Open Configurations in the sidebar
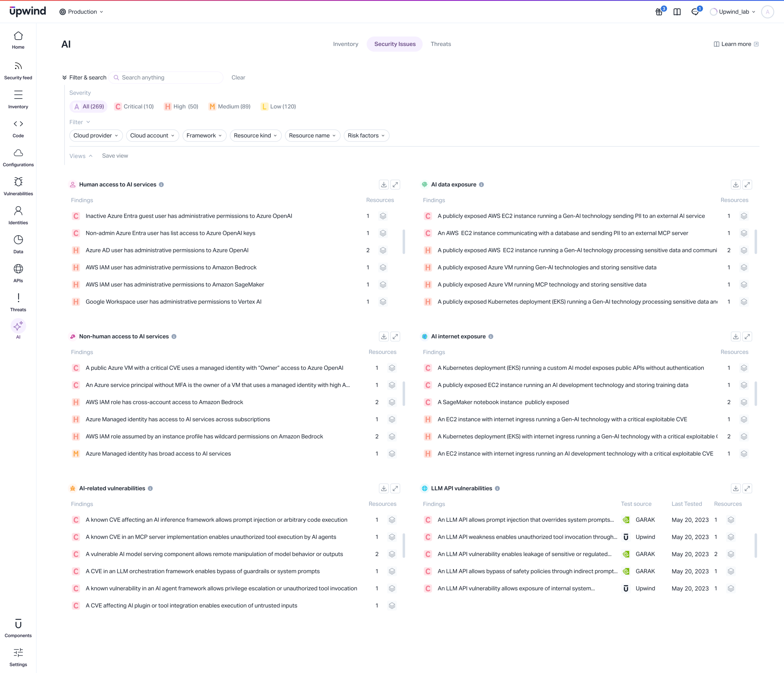 [x=18, y=157]
